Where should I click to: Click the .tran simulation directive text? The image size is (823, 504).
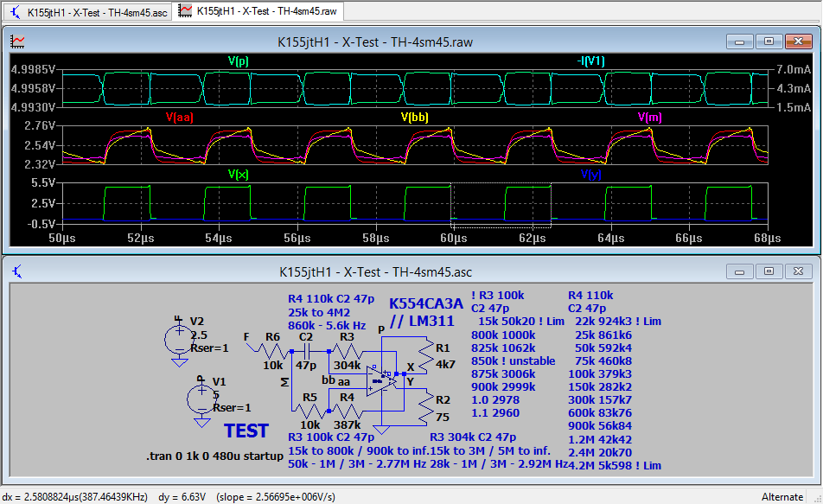214,456
